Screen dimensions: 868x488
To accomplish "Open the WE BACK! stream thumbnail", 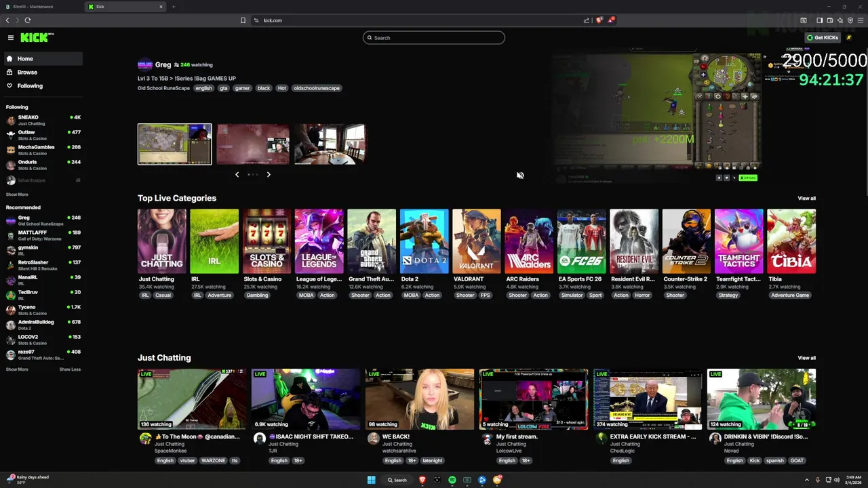I will tap(420, 399).
